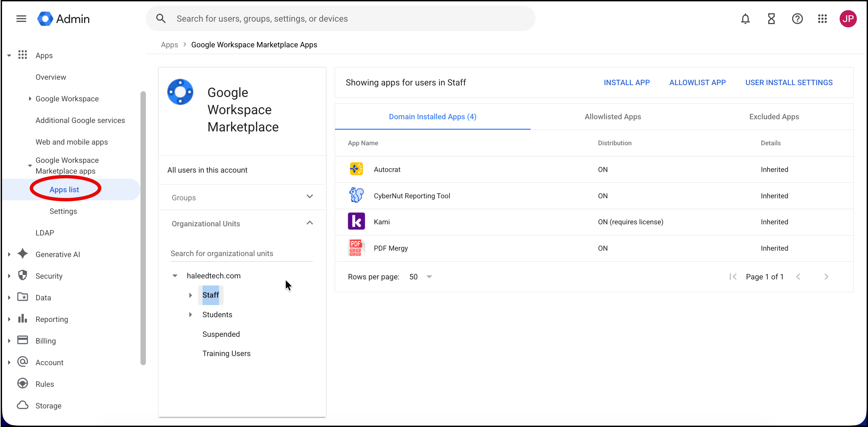Click the organizational units search field

point(241,253)
